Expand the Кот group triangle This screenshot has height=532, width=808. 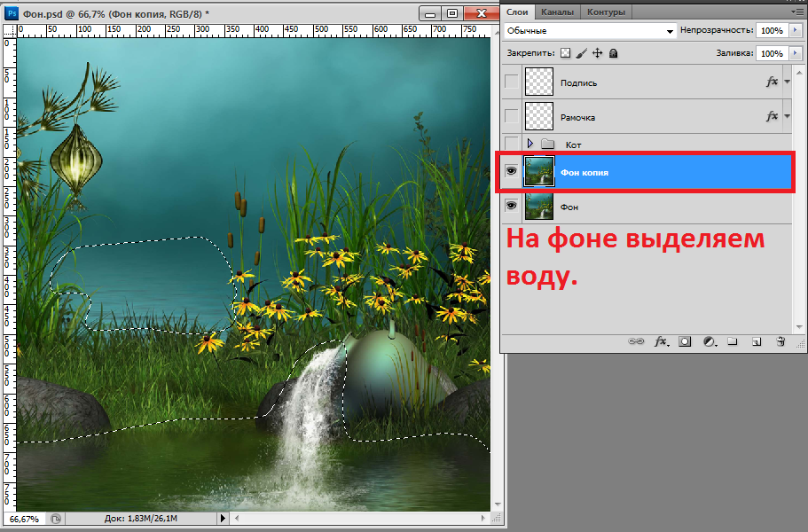530,144
